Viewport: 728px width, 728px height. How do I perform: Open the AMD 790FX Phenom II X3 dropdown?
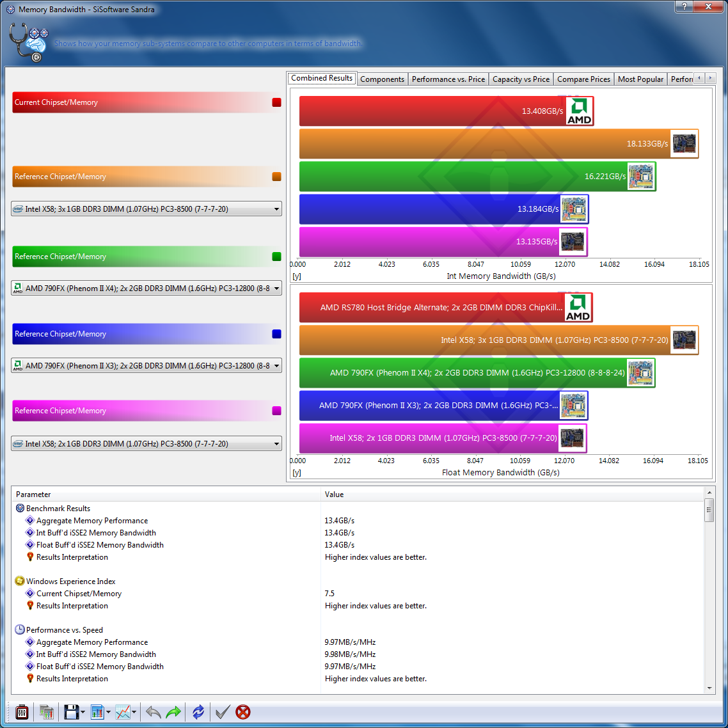146,366
